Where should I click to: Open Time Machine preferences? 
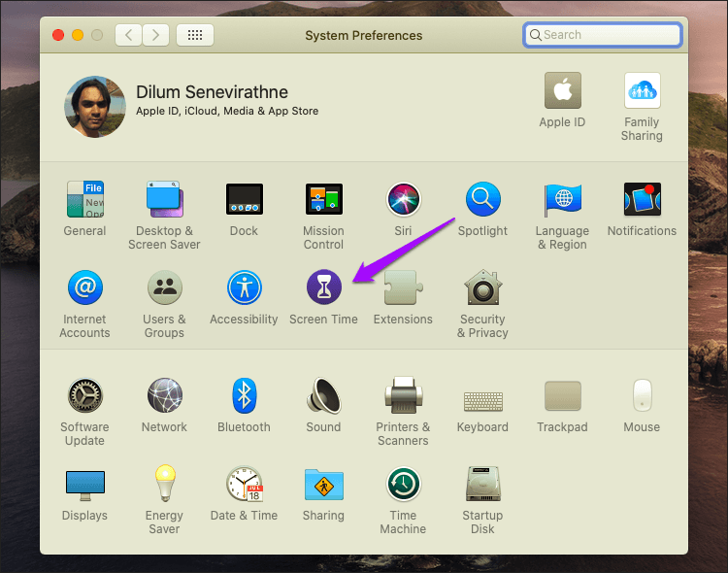tap(404, 484)
